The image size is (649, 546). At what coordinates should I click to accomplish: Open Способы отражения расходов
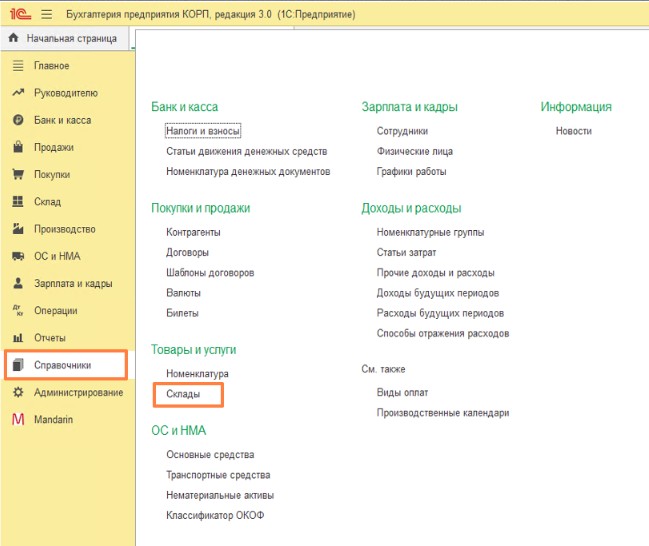point(443,334)
